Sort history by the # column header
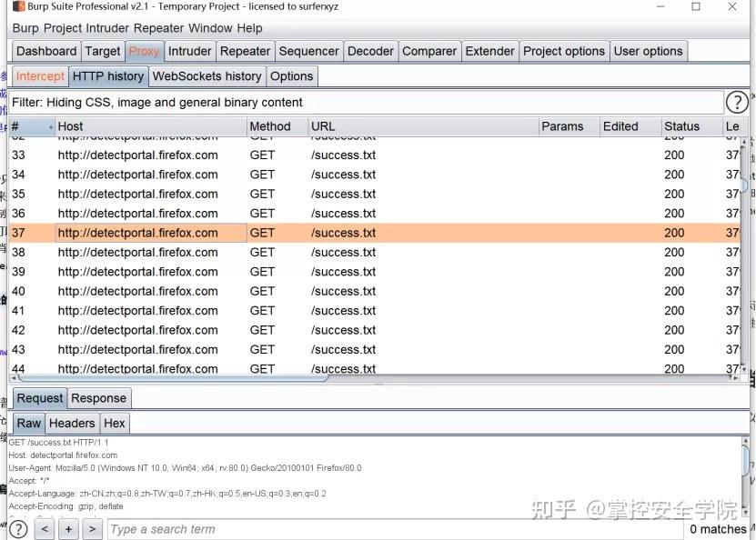 32,126
